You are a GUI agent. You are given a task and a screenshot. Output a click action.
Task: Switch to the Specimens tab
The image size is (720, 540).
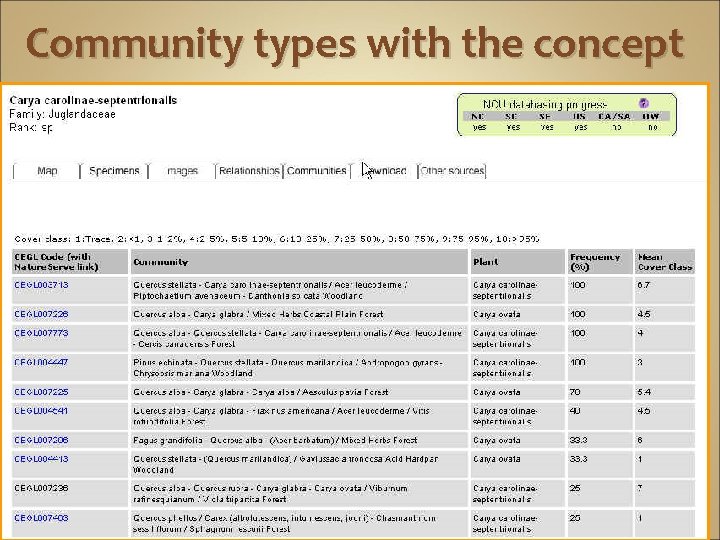(x=114, y=171)
